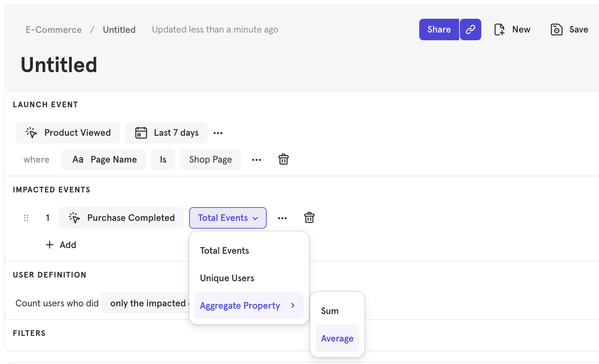The width and height of the screenshot is (599, 364).
Task: Expand the Aggregate Property submenu
Action: tap(249, 305)
